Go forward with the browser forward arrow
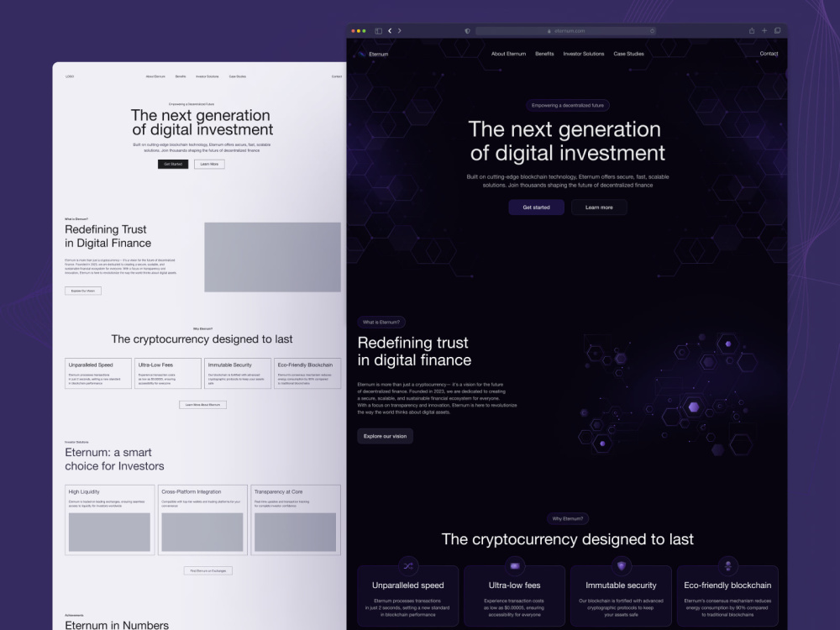Screen dimensions: 840x630 399,31
